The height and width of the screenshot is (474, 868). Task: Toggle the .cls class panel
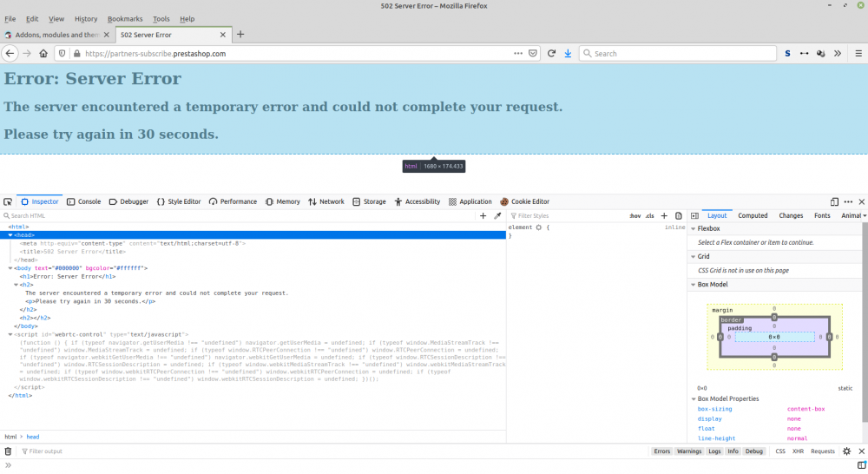pos(650,216)
